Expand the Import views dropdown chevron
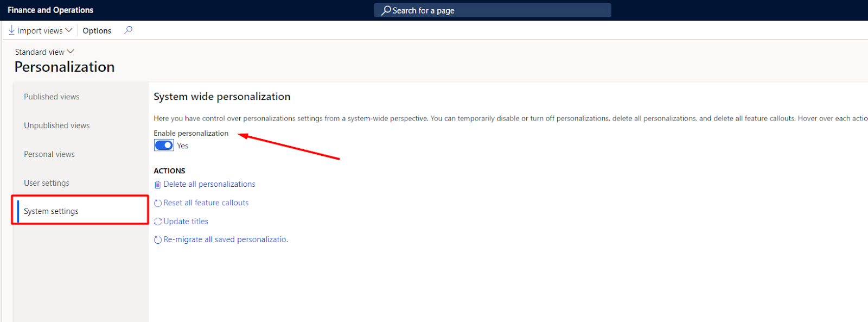 point(68,30)
